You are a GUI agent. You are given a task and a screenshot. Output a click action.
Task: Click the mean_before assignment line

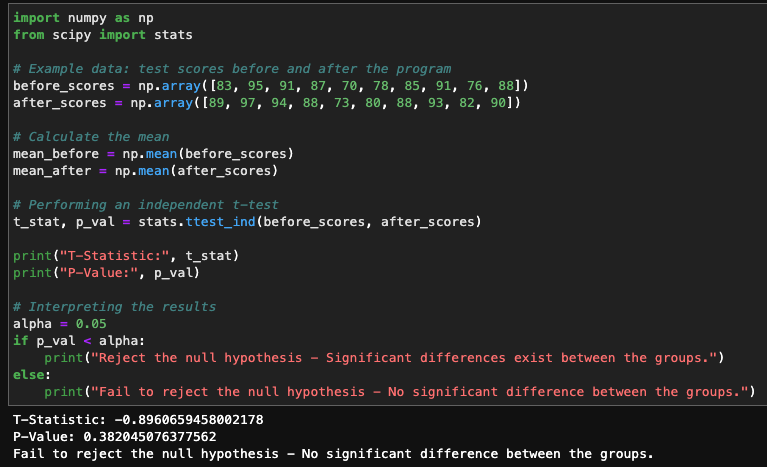pyautogui.click(x=153, y=154)
